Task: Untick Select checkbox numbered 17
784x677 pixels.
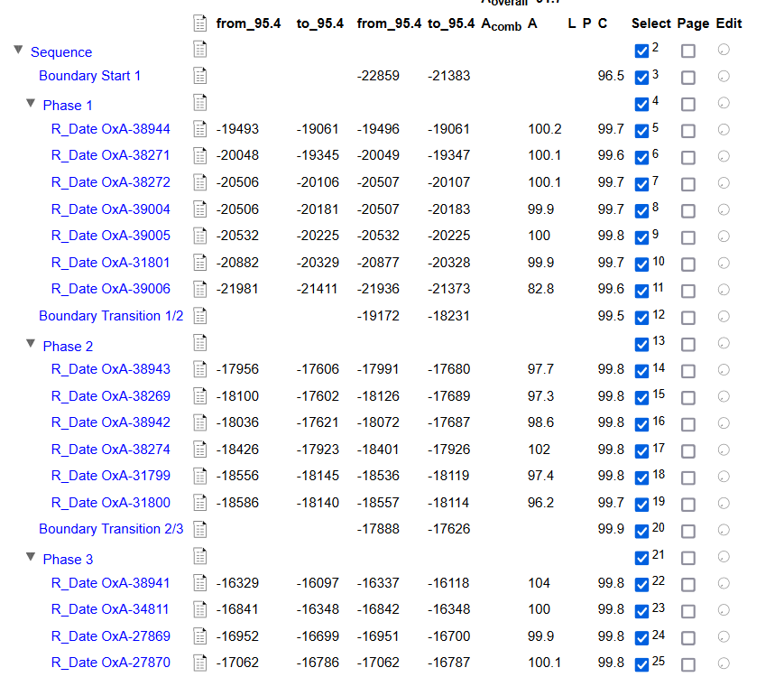Action: tap(641, 450)
